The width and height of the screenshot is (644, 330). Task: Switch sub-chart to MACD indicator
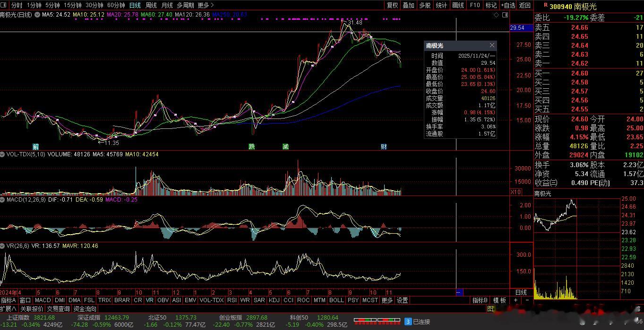pos(43,300)
